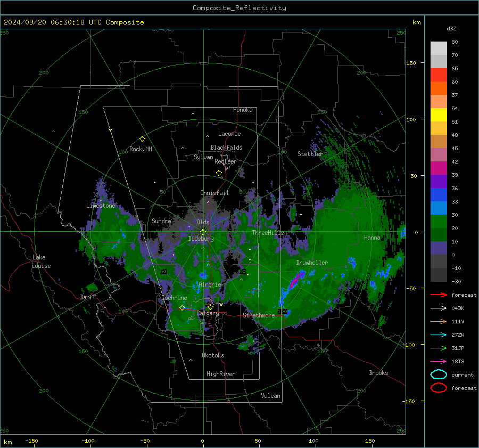Click the cyan 27ZW arrow in legend

pyautogui.click(x=439, y=335)
